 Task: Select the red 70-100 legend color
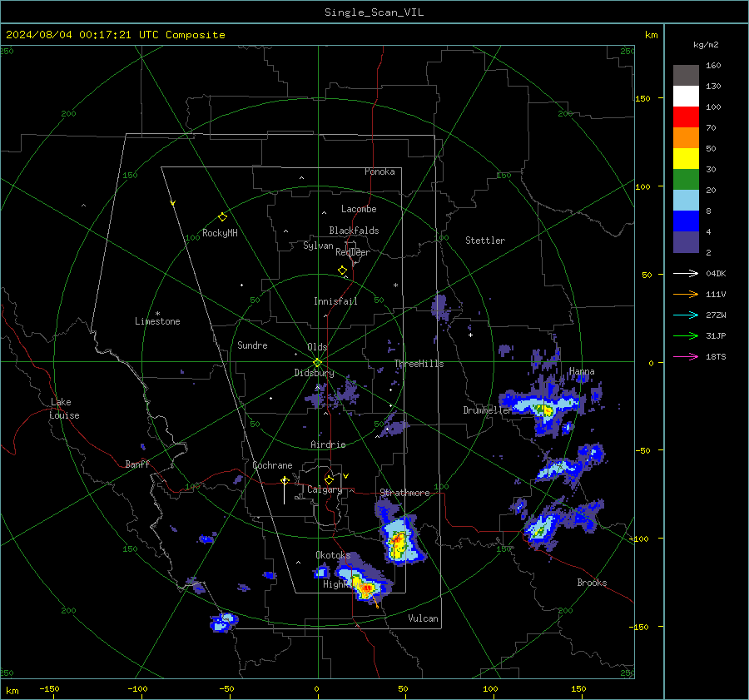tap(686, 117)
